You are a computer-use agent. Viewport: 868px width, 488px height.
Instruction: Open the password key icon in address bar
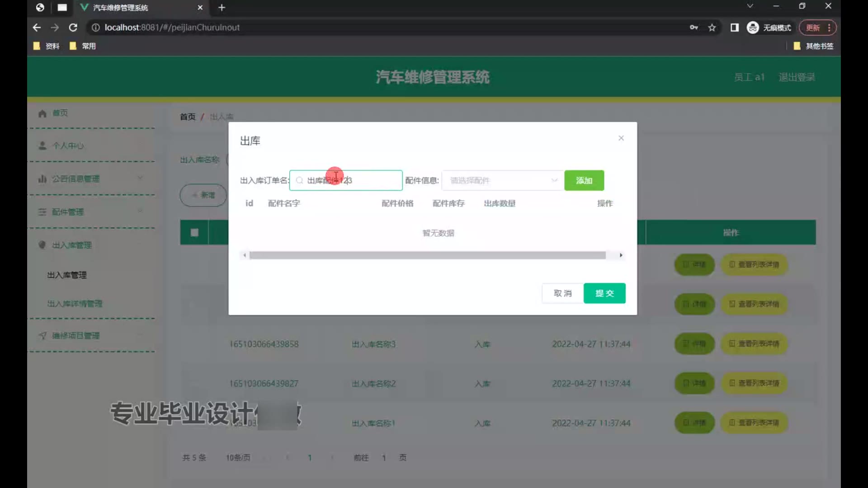[x=694, y=28]
